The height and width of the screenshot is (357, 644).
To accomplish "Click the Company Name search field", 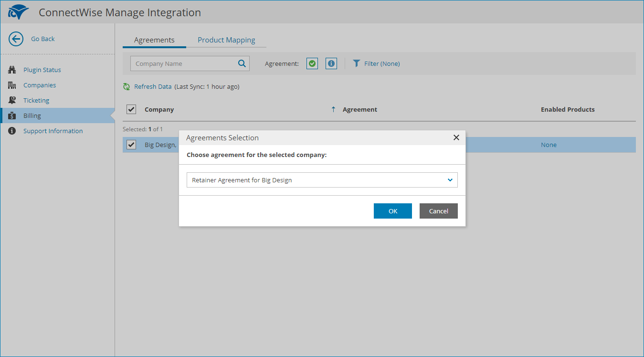I will (184, 63).
